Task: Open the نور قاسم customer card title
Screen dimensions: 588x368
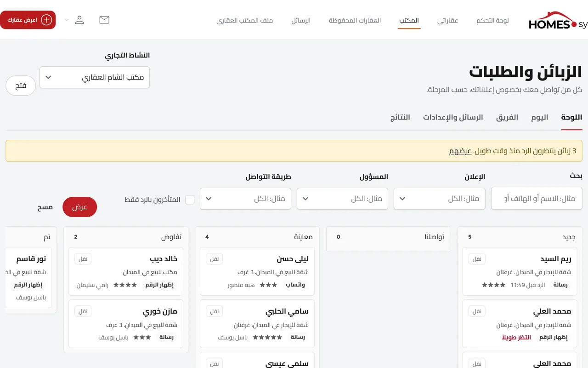Action: tap(31, 259)
